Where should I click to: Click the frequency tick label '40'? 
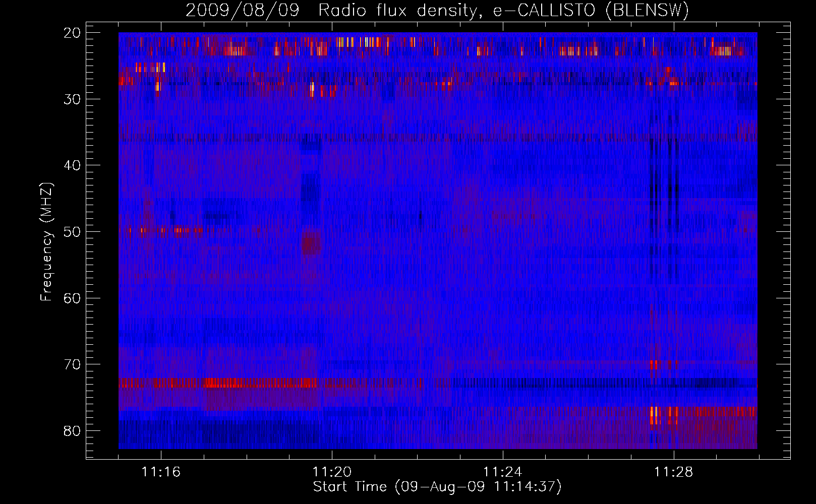tap(73, 165)
